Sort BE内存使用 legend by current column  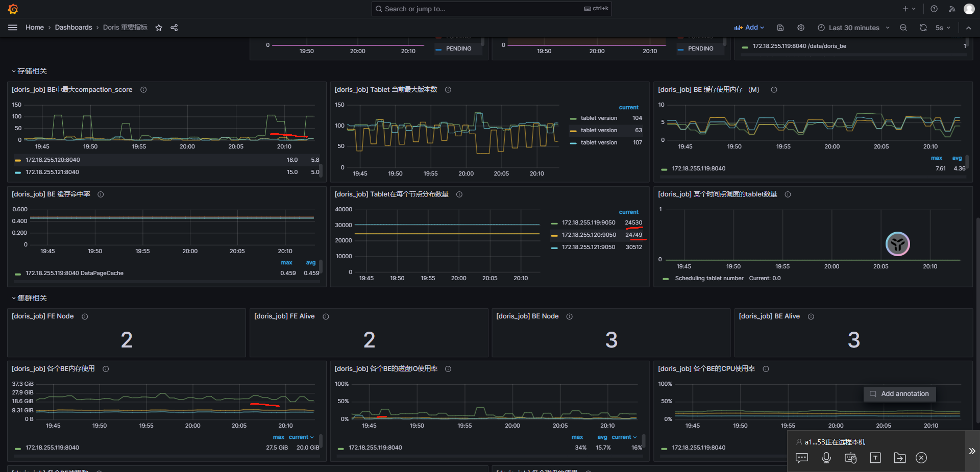301,437
